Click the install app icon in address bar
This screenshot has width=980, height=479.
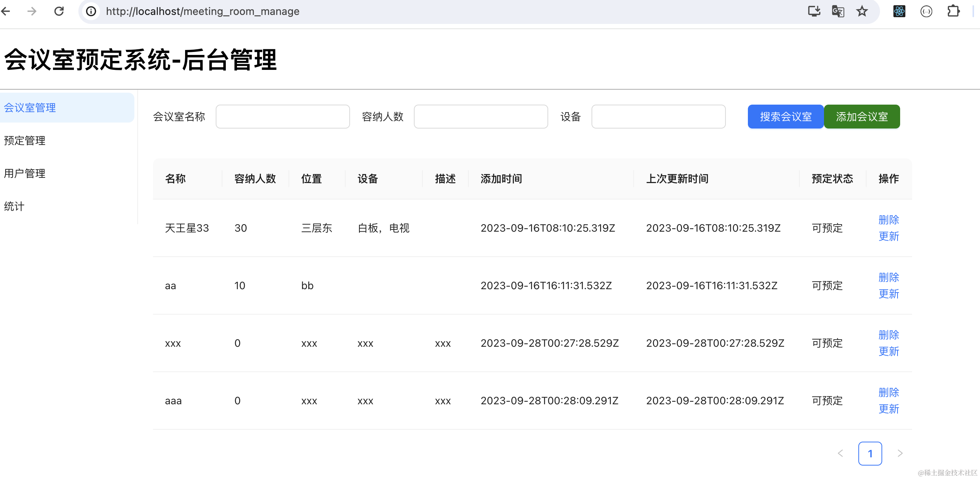pyautogui.click(x=814, y=11)
